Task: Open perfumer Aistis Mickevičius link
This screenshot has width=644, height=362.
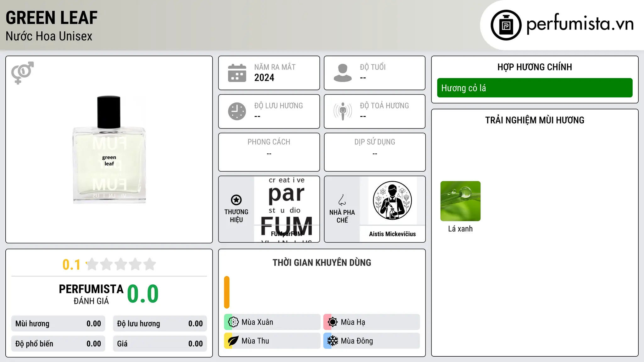Action: (x=392, y=234)
